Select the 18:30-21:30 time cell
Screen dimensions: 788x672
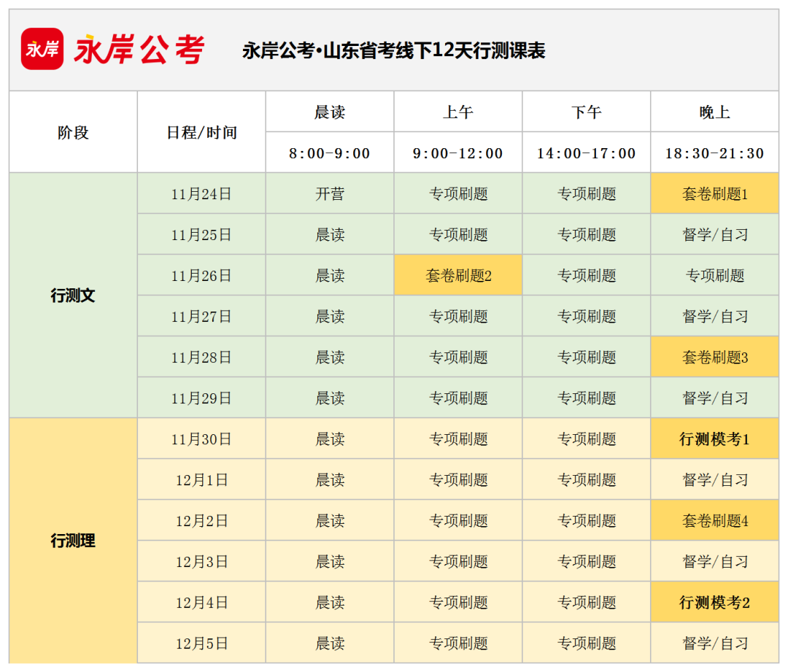pos(714,152)
